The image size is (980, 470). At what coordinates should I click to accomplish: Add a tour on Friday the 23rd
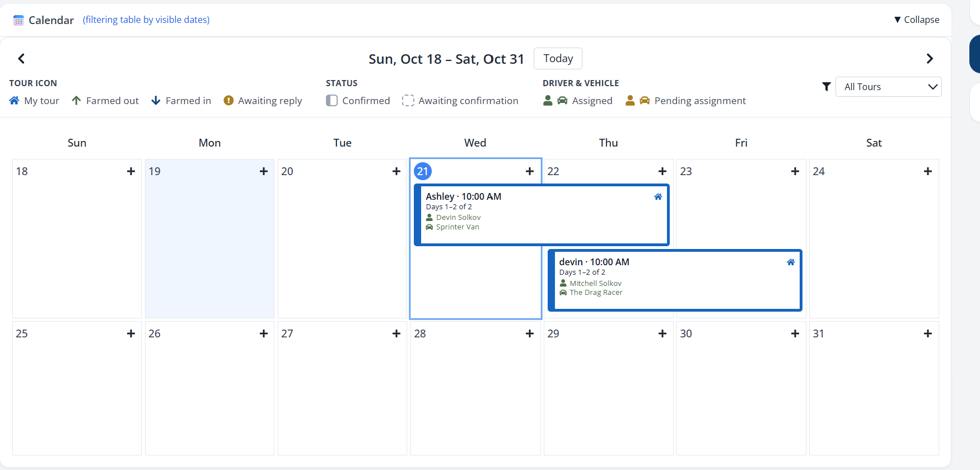coord(795,171)
